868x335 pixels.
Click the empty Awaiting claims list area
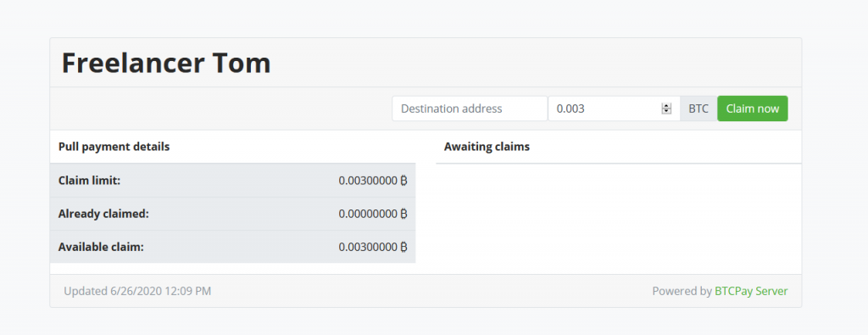tap(619, 219)
